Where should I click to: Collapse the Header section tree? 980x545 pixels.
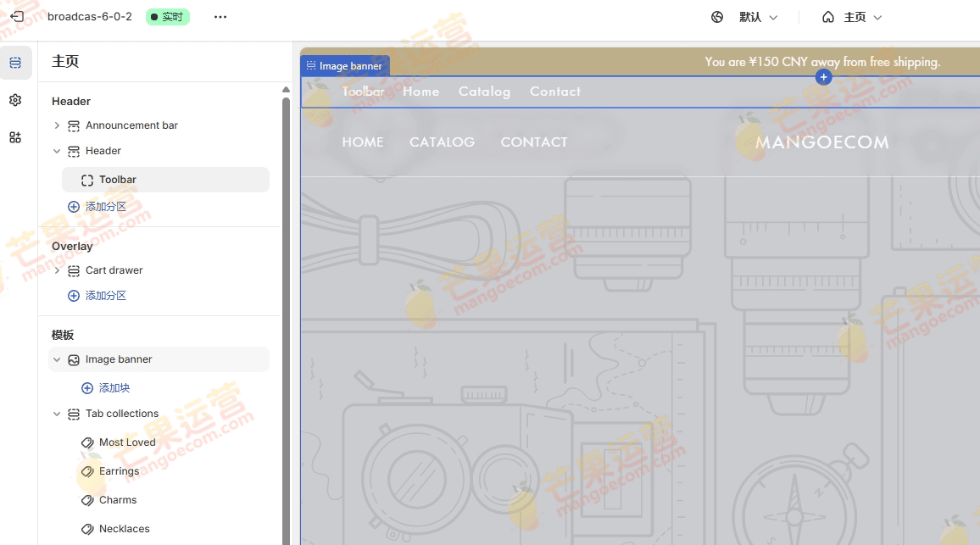click(x=57, y=151)
